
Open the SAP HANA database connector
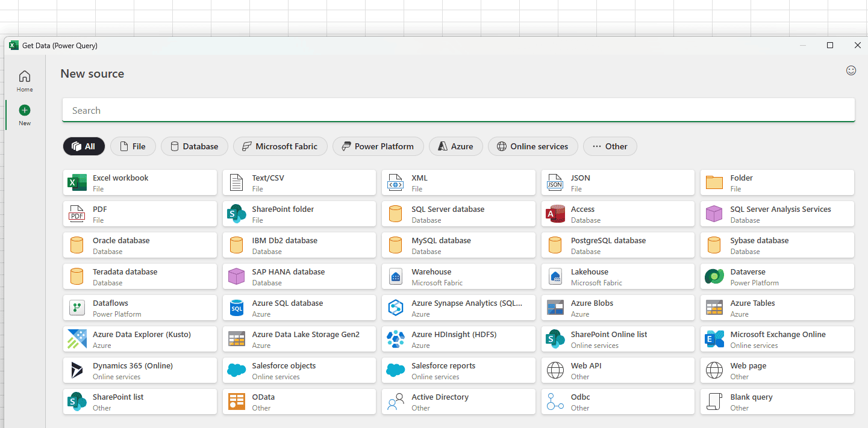(x=299, y=276)
